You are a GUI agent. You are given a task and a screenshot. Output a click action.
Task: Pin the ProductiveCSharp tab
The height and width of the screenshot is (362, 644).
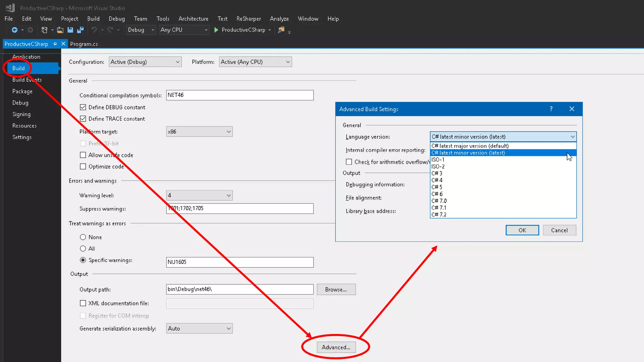[55, 44]
